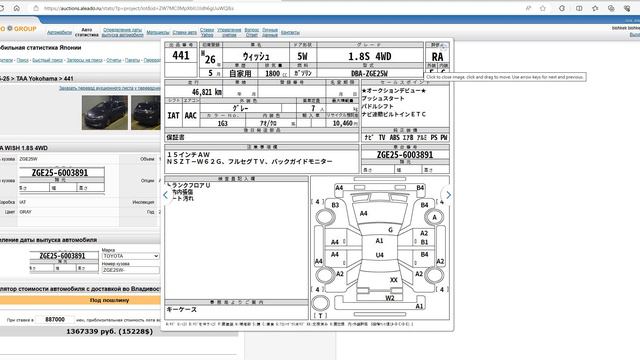Click ZGE25-6003891 chassis number on auction sheet
640x360 pixels.
coord(404,155)
